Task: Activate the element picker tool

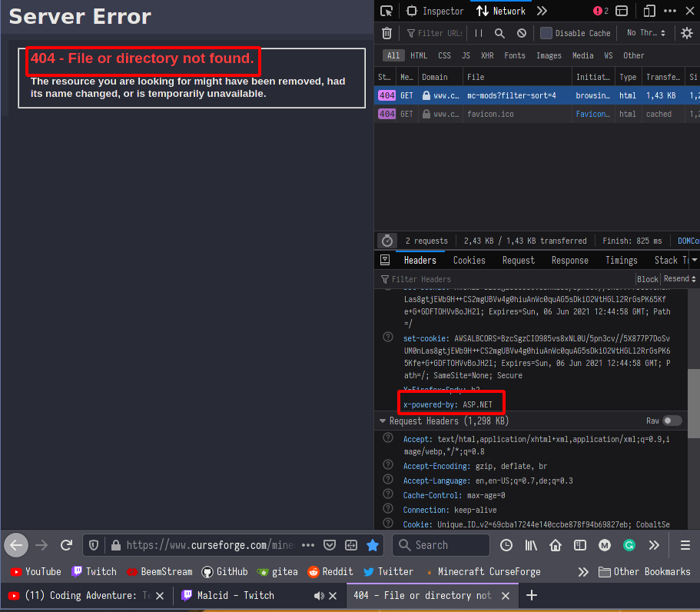Action: click(x=386, y=12)
